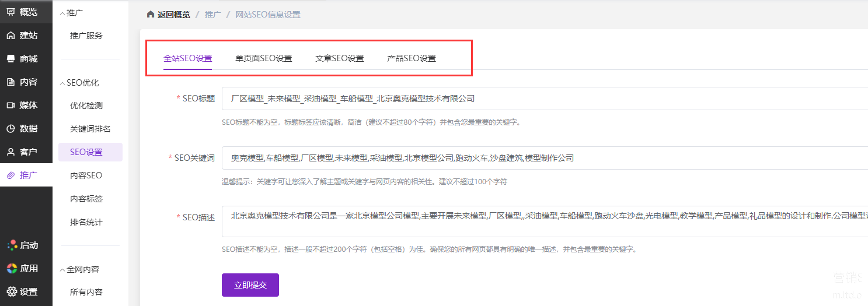Open the 设置 gear icon
868x306 pixels.
[11, 292]
